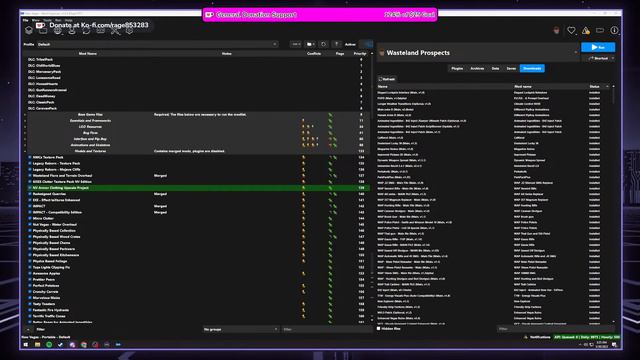Screen dimensions: 640x360
Task: Sort mods by the Conflicts column
Action: pyautogui.click(x=314, y=53)
